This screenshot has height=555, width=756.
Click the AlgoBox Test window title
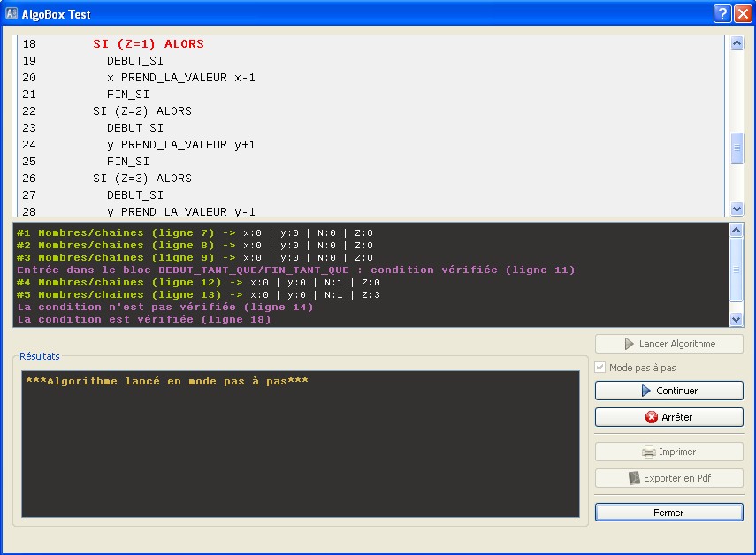pyautogui.click(x=56, y=14)
